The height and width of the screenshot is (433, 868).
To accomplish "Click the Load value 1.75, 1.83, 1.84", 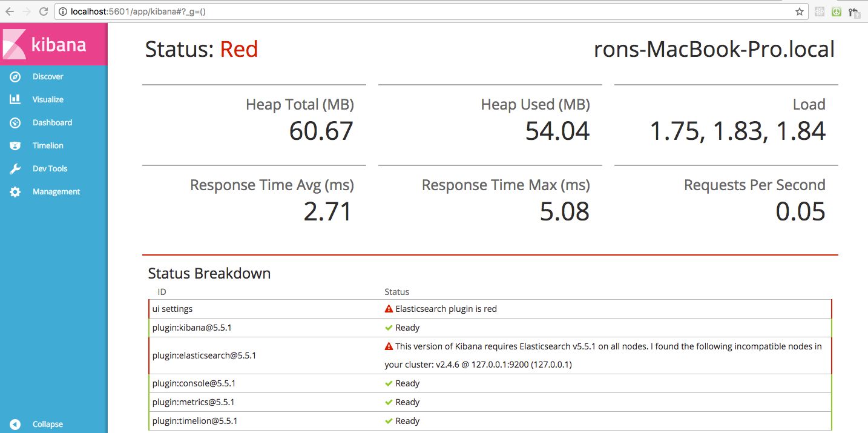I will point(738,131).
